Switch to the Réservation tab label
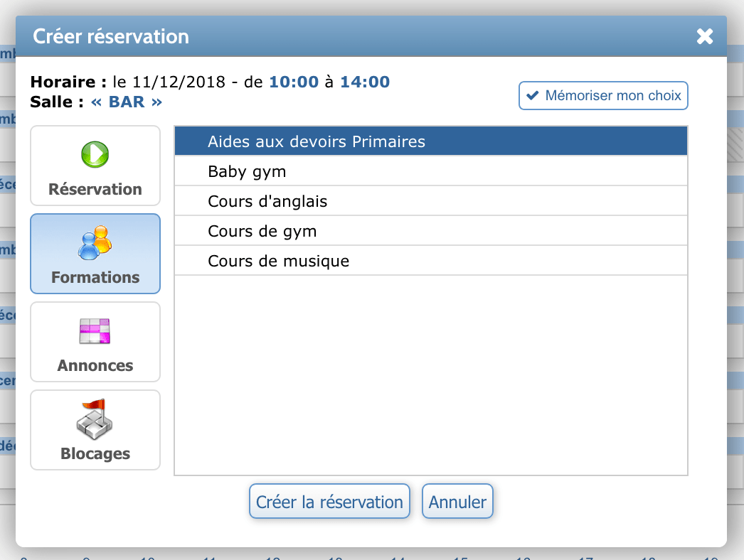 click(95, 189)
